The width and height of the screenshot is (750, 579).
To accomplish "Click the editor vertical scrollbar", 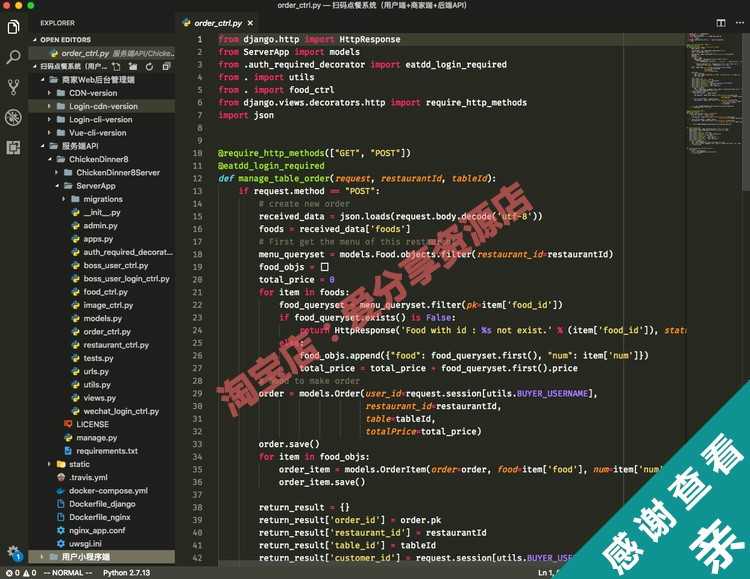I will pyautogui.click(x=746, y=112).
